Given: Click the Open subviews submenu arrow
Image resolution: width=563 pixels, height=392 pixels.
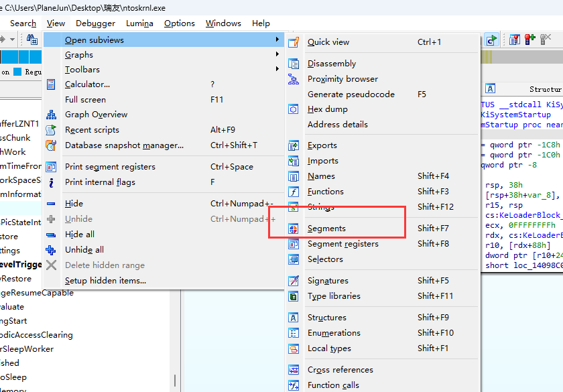Looking at the screenshot, I should click(x=277, y=40).
